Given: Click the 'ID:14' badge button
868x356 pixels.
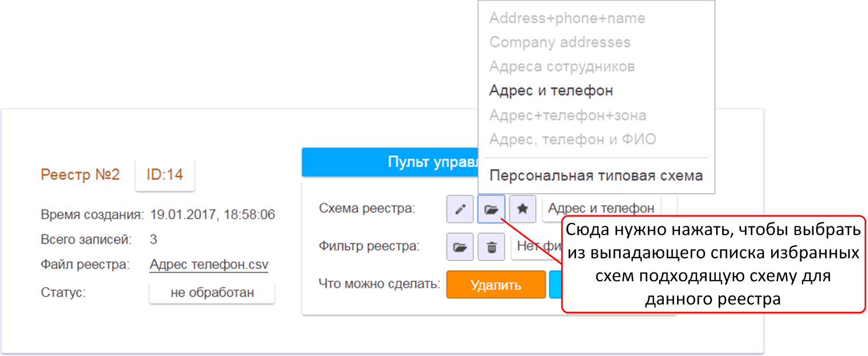Looking at the screenshot, I should [165, 174].
